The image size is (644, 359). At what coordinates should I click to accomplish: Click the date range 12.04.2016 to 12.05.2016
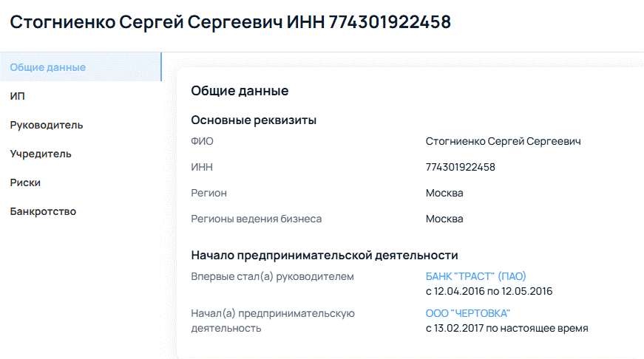489,291
